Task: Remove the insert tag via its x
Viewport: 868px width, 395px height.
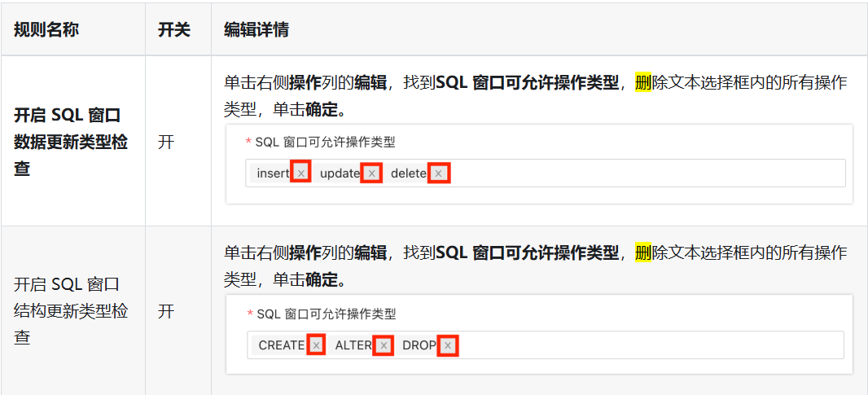Action: tap(300, 173)
